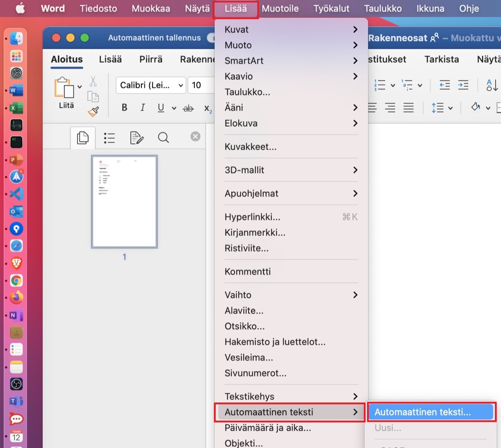The width and height of the screenshot is (501, 448).
Task: Open the Lisää menu in the menu bar
Action: point(236,9)
